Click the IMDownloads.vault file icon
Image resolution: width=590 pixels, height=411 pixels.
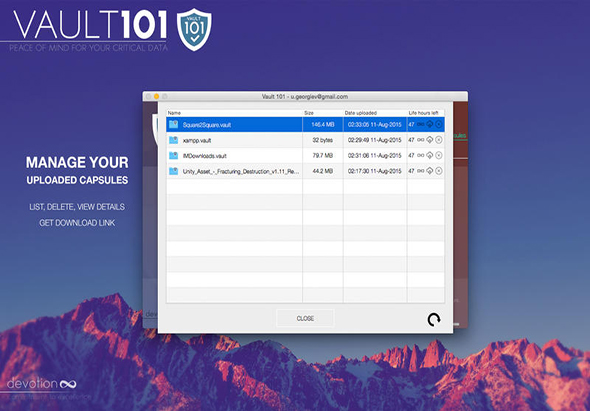click(173, 155)
